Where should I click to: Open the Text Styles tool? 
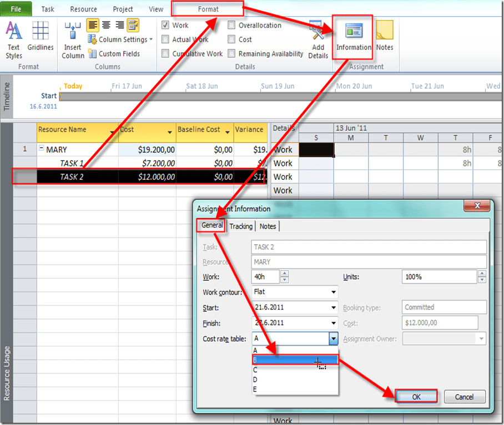[14, 39]
